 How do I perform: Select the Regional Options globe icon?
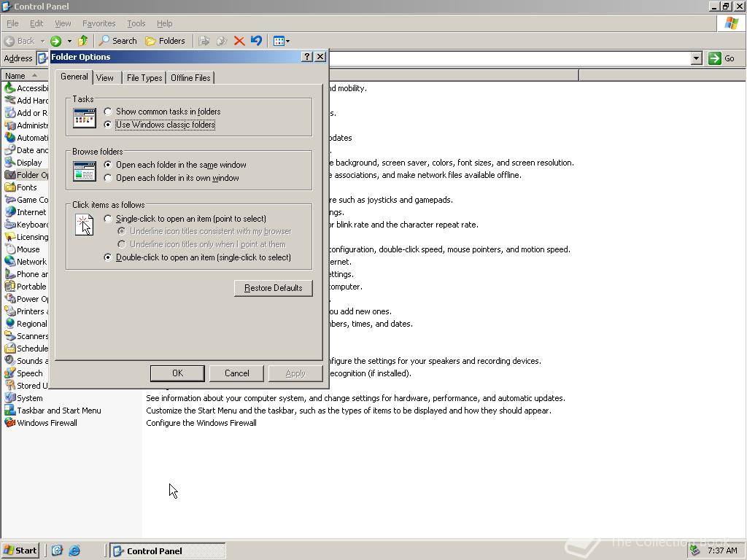coord(10,324)
